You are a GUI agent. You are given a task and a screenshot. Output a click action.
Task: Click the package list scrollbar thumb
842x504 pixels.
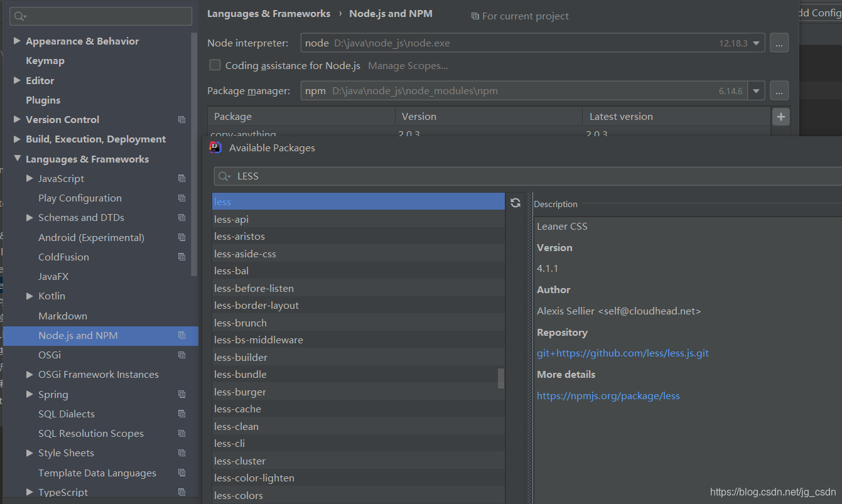pos(501,378)
